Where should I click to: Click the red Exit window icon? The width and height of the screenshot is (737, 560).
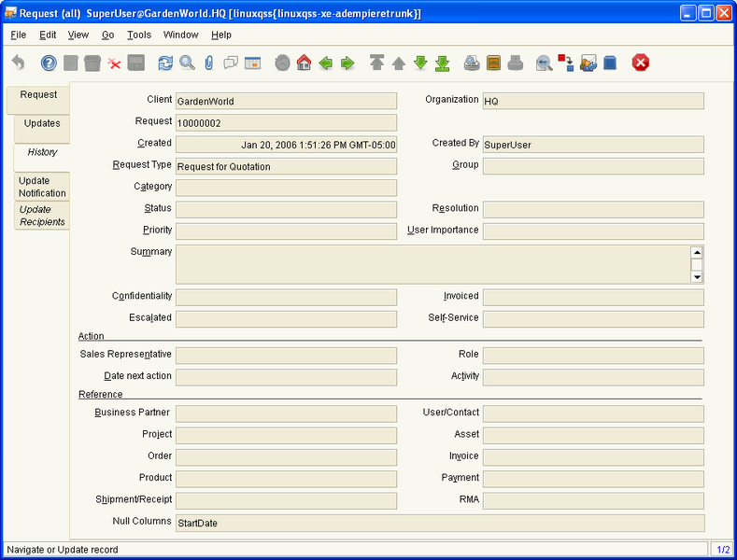pyautogui.click(x=641, y=63)
